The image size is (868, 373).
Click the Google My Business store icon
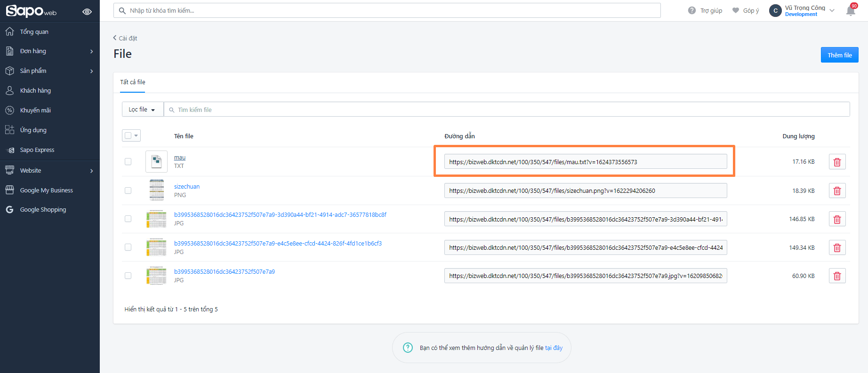9,190
